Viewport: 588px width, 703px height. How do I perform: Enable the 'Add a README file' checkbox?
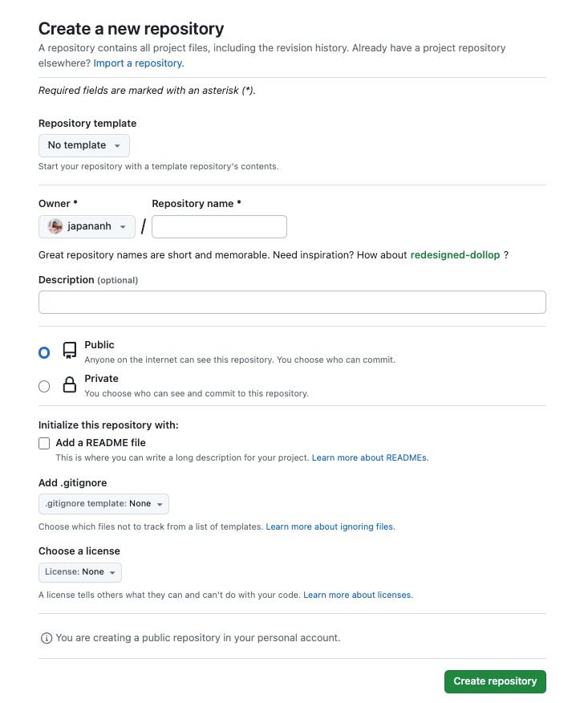[44, 442]
